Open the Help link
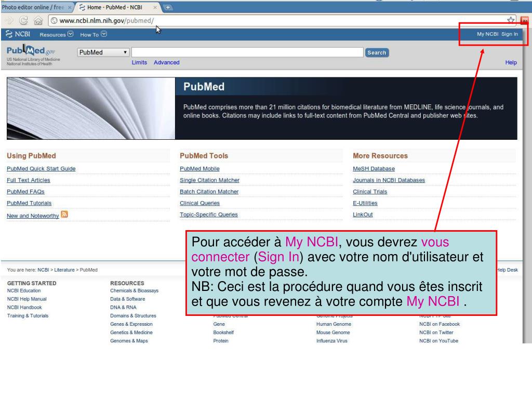Screen dimensions: 532x399 (511, 62)
